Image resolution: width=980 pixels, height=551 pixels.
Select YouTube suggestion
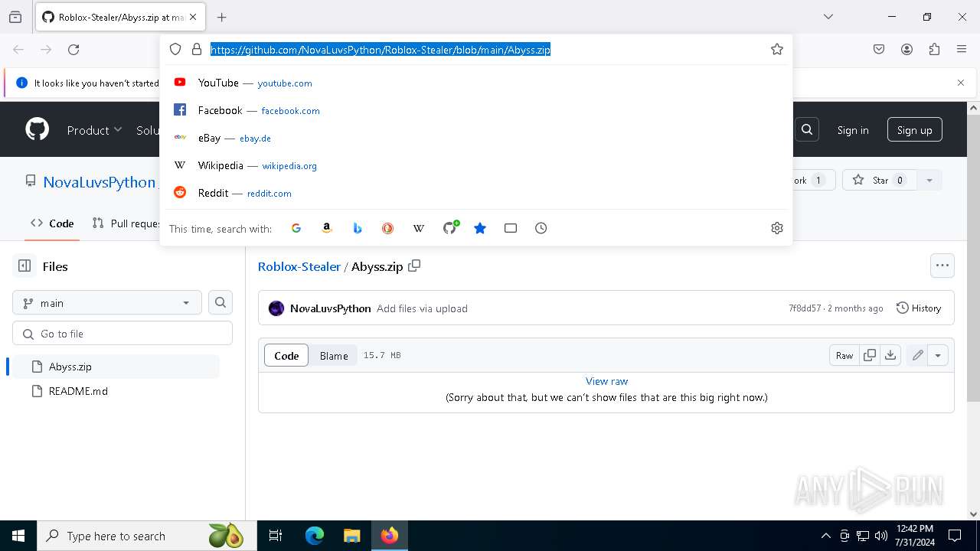pyautogui.click(x=476, y=83)
